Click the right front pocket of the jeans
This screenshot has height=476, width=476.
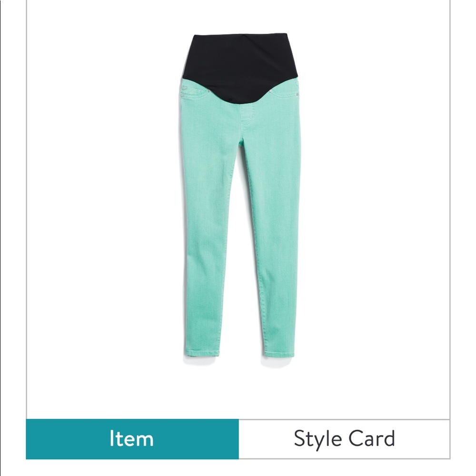click(x=284, y=93)
